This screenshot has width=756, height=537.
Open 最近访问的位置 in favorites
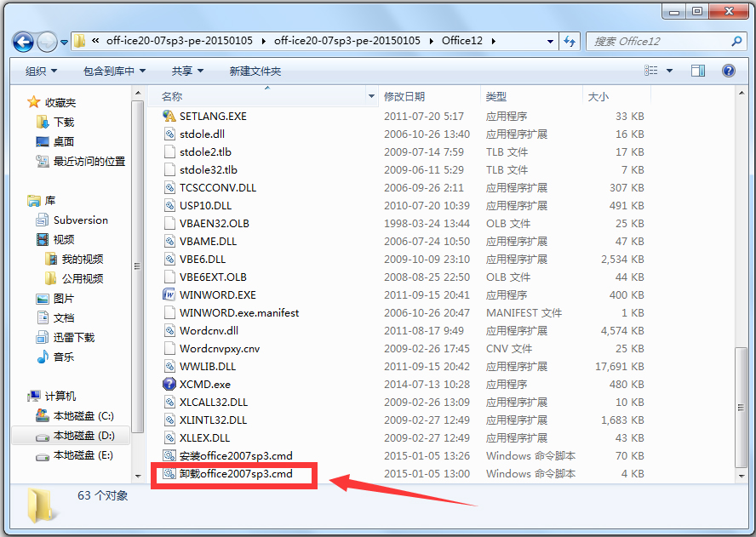click(81, 161)
